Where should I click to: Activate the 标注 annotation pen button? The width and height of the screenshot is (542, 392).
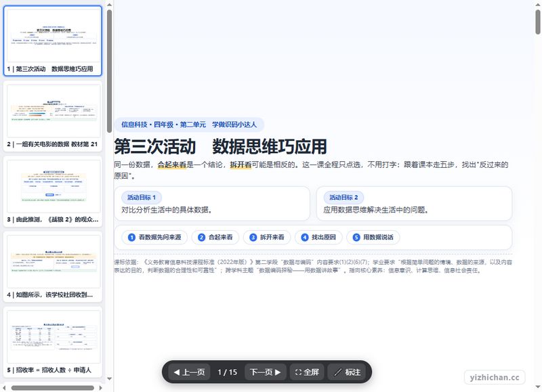click(347, 372)
